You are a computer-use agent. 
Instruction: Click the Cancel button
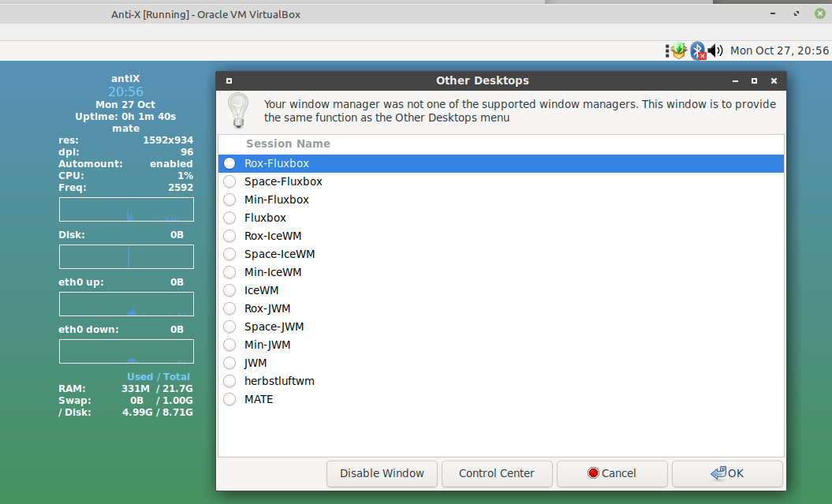[x=612, y=473]
